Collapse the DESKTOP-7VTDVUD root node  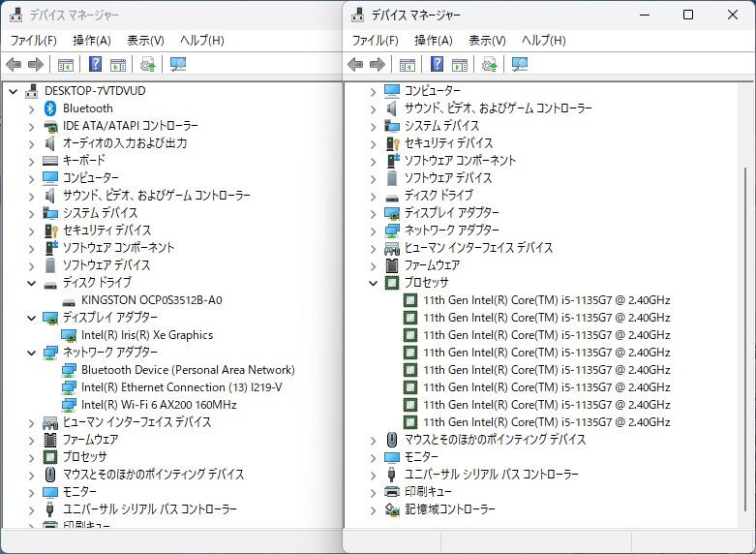[x=13, y=91]
